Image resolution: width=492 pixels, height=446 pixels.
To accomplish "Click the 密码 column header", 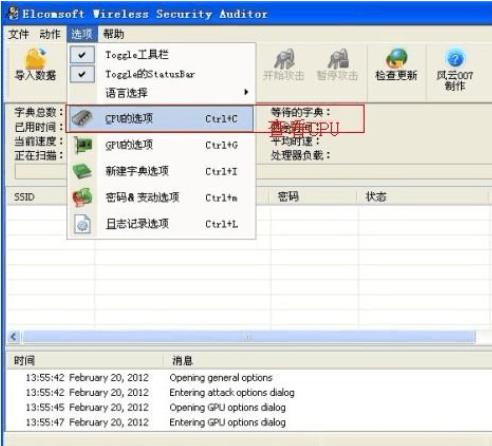I will 313,197.
